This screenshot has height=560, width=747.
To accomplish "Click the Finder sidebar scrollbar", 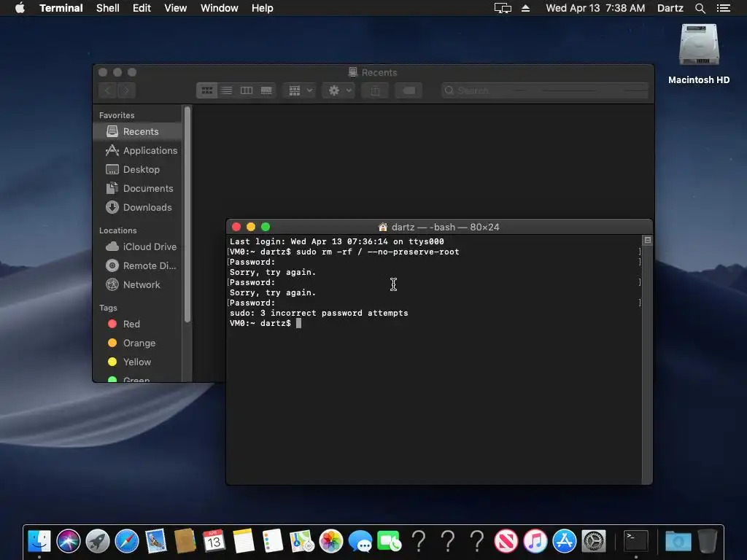I will [x=187, y=214].
